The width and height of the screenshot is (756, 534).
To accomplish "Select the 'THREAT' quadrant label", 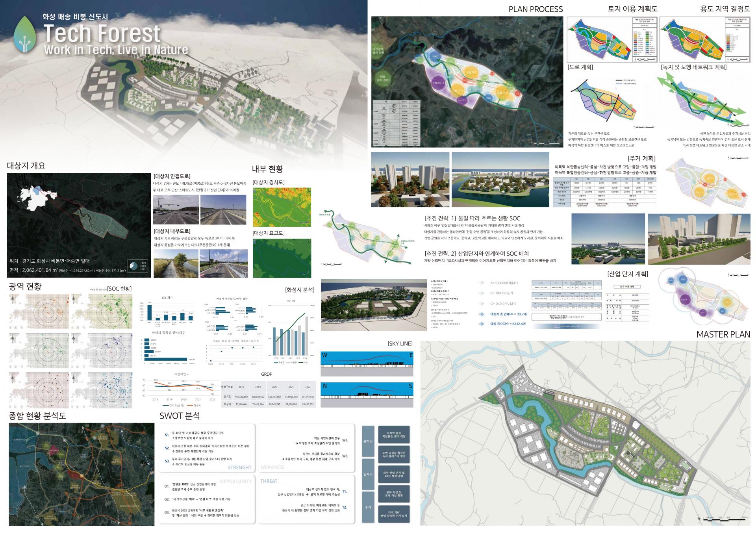I will [269, 481].
